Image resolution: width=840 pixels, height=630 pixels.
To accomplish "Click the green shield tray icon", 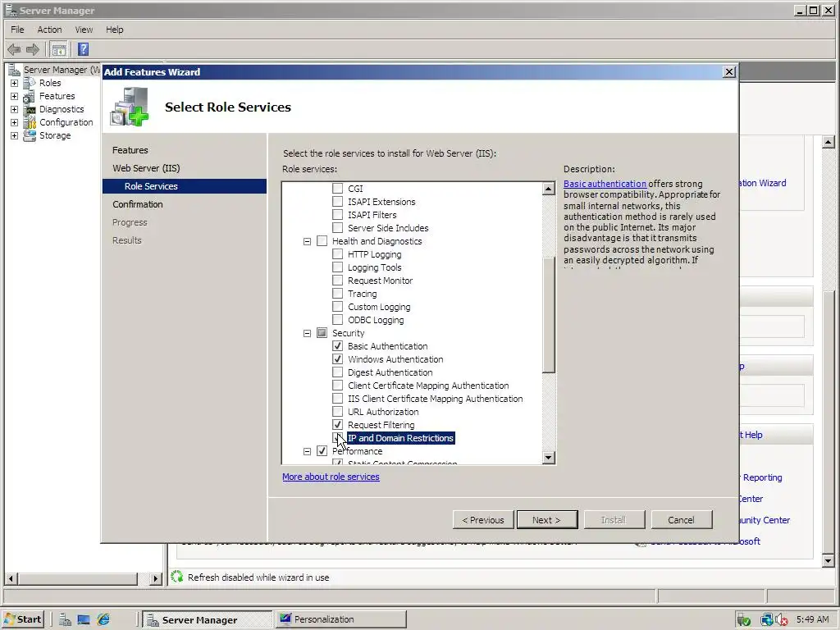I will coord(743,620).
